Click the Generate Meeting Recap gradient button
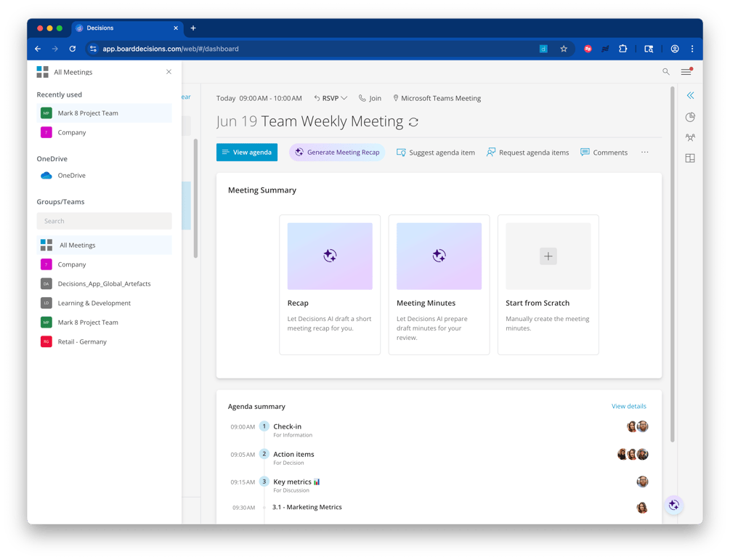This screenshot has width=730, height=560. coord(336,152)
